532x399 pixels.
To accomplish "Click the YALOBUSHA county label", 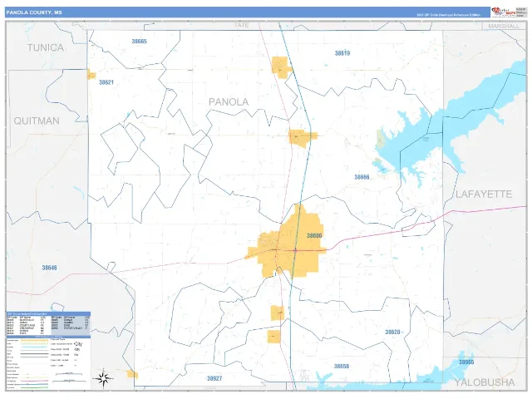I will point(485,382).
